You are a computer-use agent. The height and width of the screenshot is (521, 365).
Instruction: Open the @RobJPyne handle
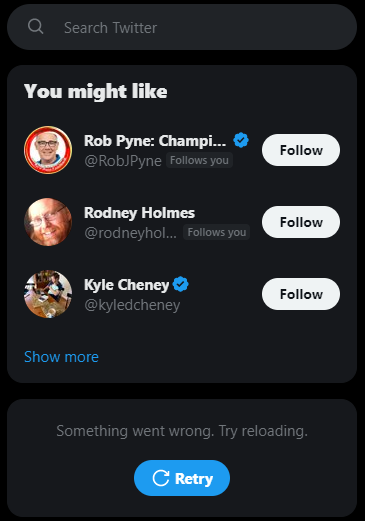coord(123,161)
